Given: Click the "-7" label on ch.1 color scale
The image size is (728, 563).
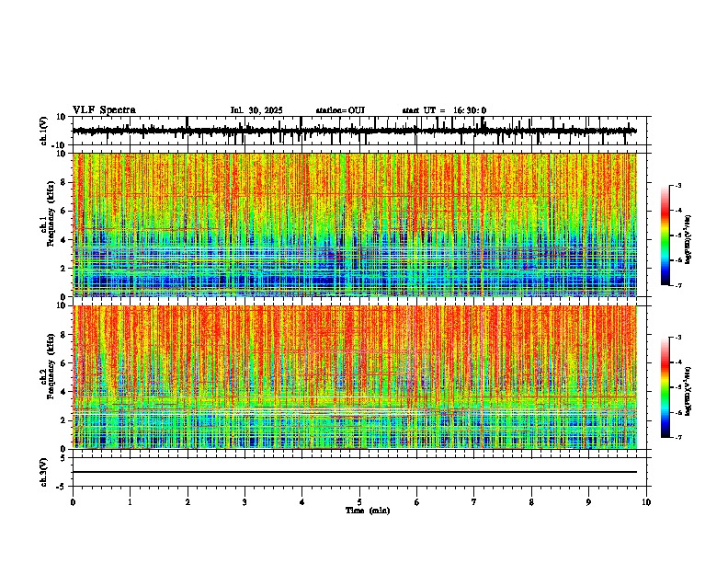Looking at the screenshot, I should (x=678, y=285).
